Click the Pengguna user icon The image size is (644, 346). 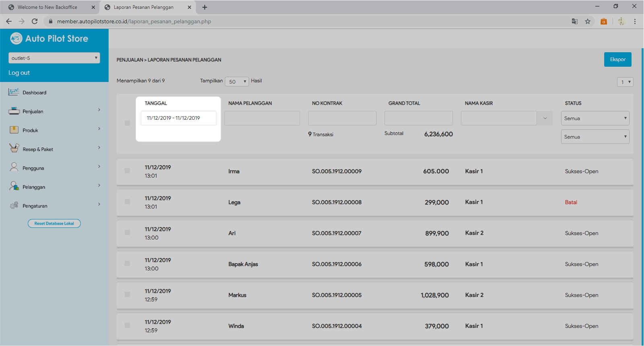pyautogui.click(x=14, y=167)
